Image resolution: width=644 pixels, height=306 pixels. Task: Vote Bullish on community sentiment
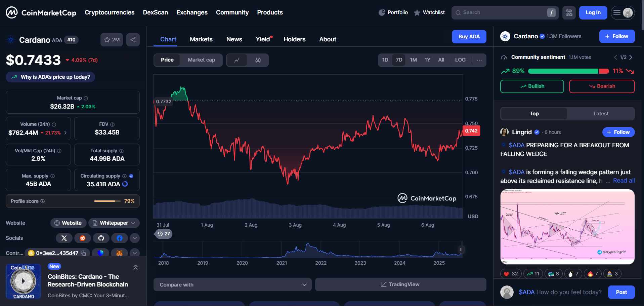coord(532,86)
